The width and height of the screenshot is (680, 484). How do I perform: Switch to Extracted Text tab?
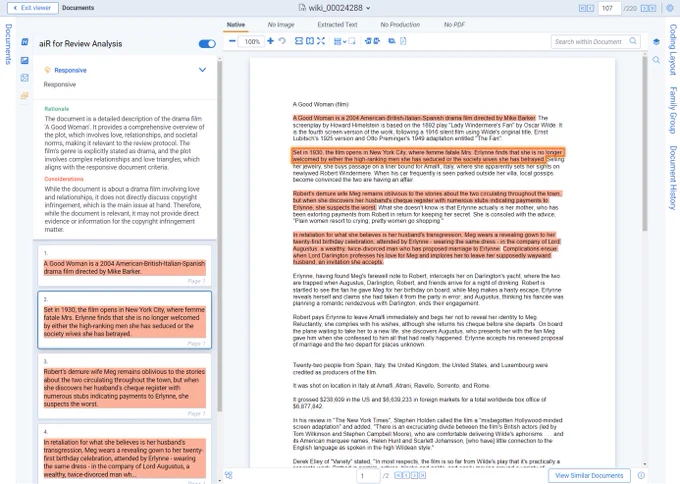coord(337,25)
